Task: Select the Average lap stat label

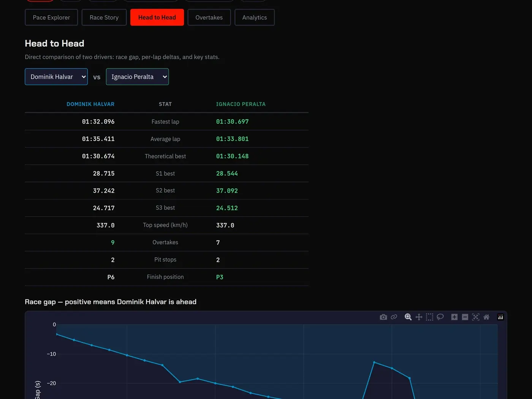Action: [x=165, y=139]
